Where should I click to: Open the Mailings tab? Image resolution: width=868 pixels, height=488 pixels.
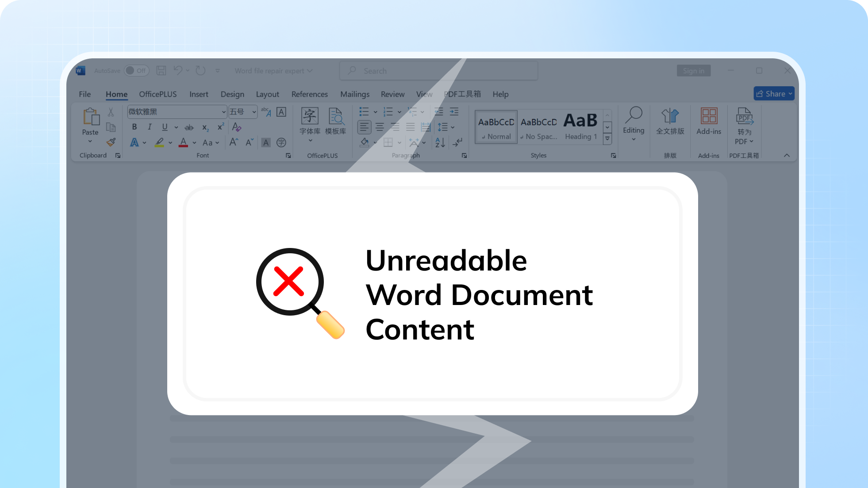tap(355, 94)
